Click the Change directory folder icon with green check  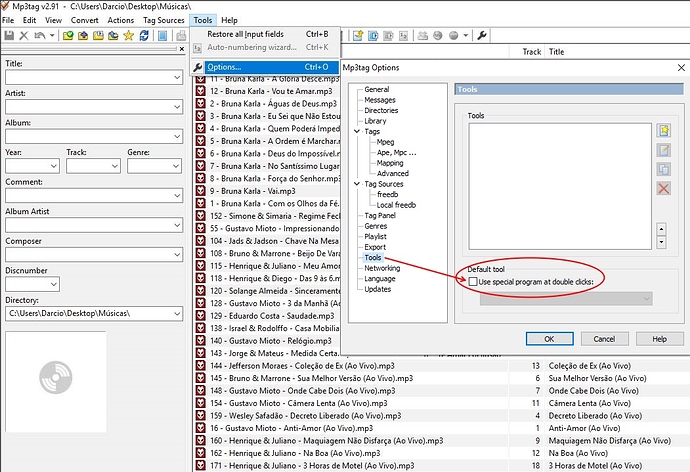click(68, 36)
